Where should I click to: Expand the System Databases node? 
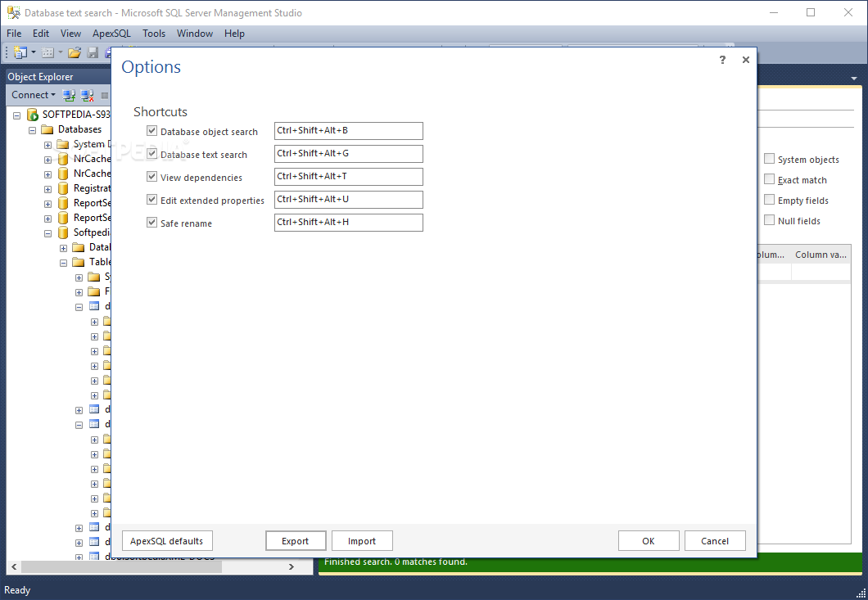click(47, 145)
